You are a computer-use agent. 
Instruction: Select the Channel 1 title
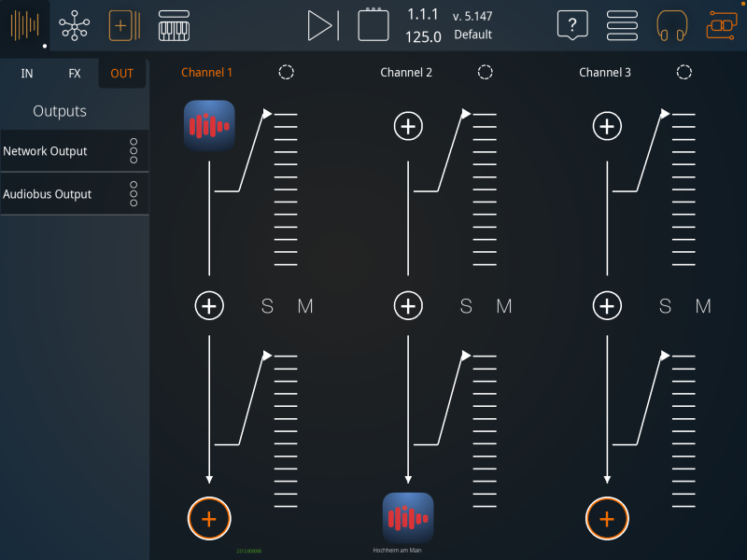point(206,73)
